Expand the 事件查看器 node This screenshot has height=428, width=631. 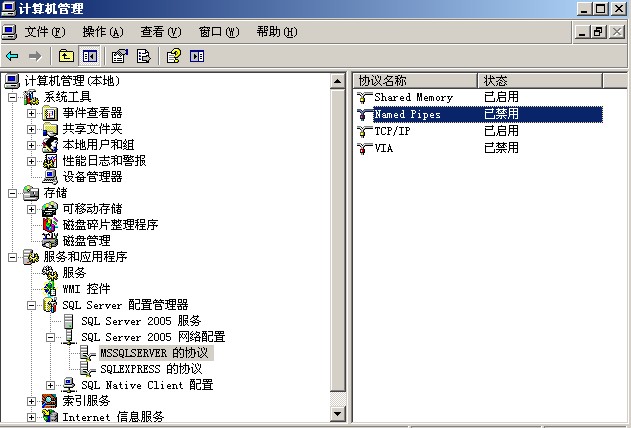31,113
